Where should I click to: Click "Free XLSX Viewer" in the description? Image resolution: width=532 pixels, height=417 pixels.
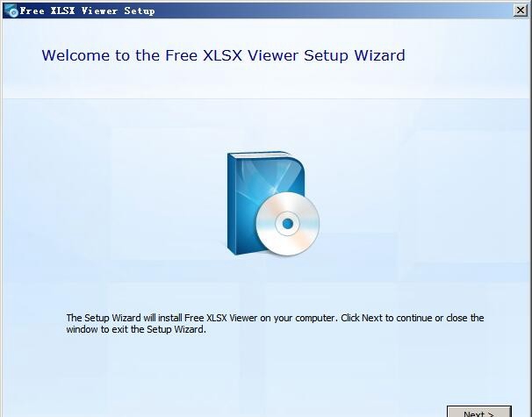(x=221, y=318)
